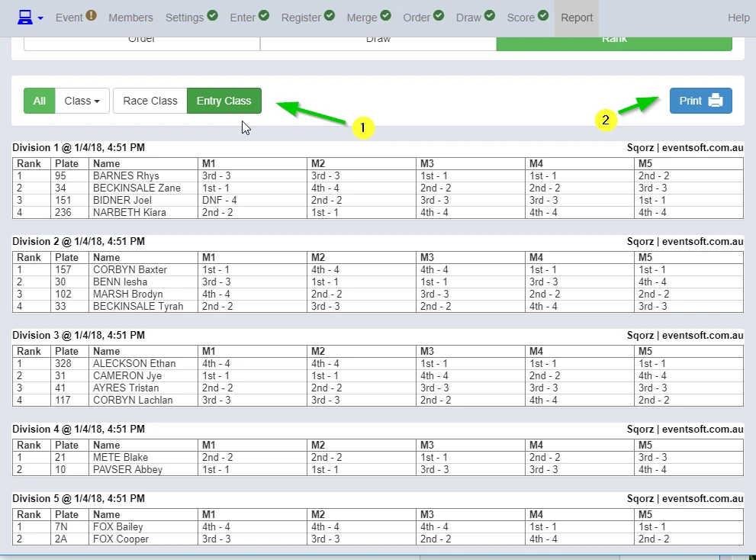
Task: Click the name BECKINSALE Tyrah
Action: pyautogui.click(x=138, y=306)
